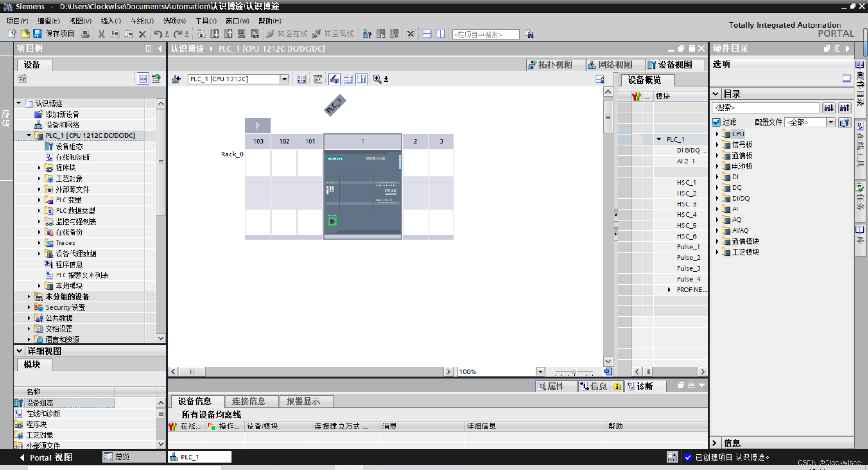Click the 保存项目 save button
The height and width of the screenshot is (470, 868).
[x=54, y=34]
